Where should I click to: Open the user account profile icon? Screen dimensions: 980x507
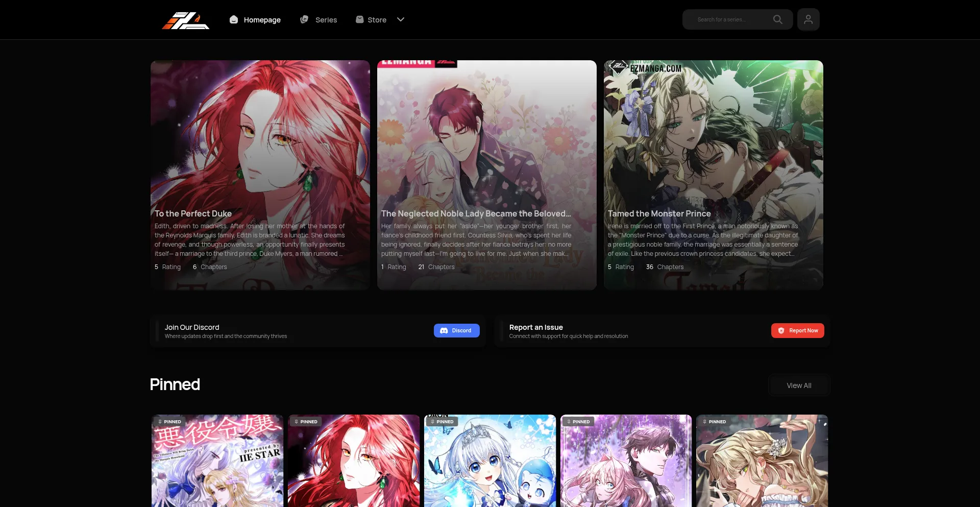[808, 19]
